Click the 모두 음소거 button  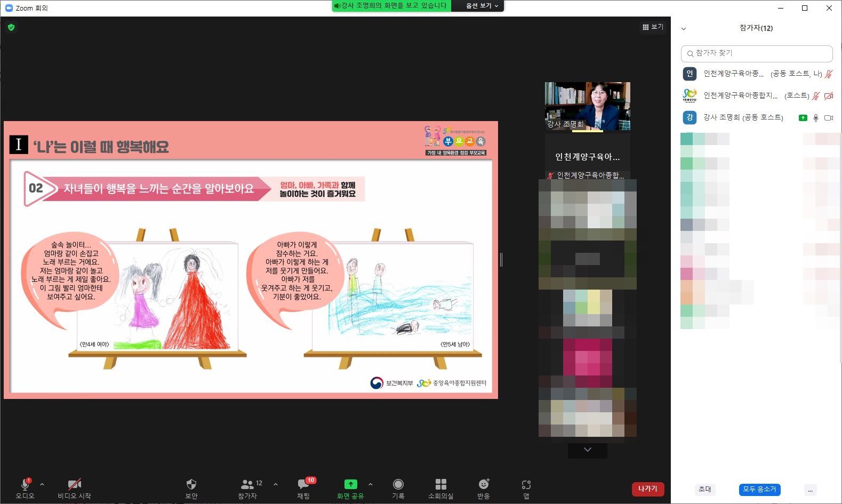pyautogui.click(x=759, y=489)
